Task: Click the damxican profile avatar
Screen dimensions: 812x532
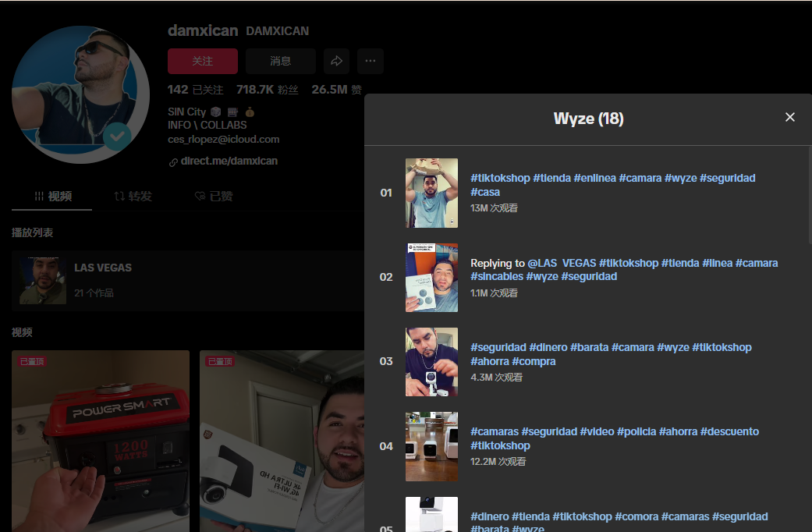Action: (81, 95)
